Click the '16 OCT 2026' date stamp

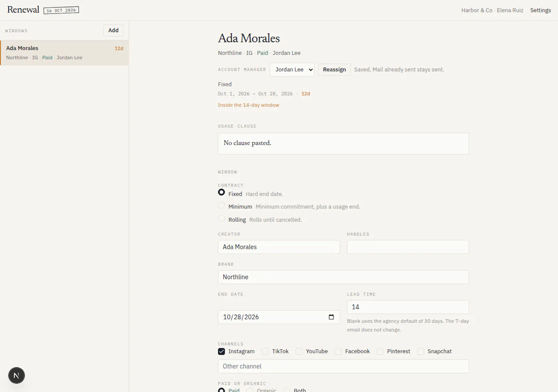61,10
